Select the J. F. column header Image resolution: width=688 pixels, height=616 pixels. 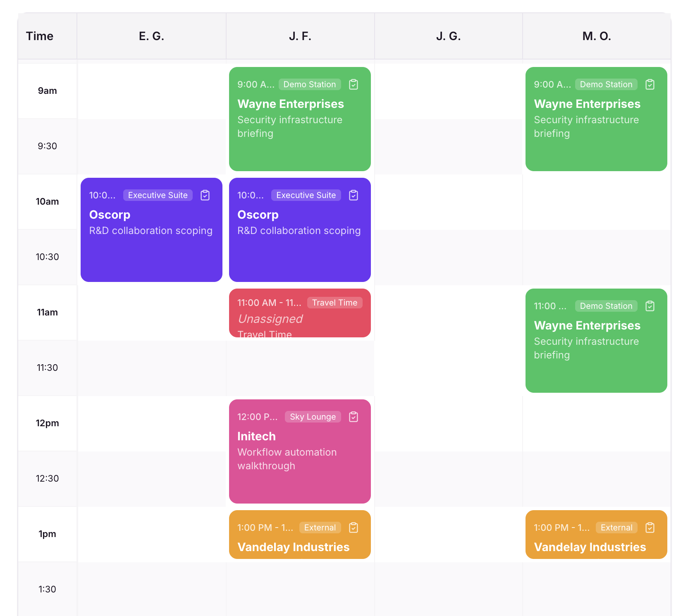pos(300,36)
